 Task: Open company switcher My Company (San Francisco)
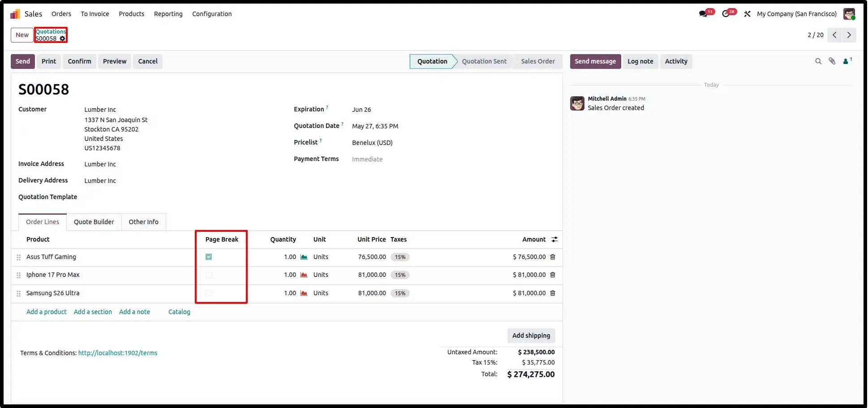coord(797,14)
